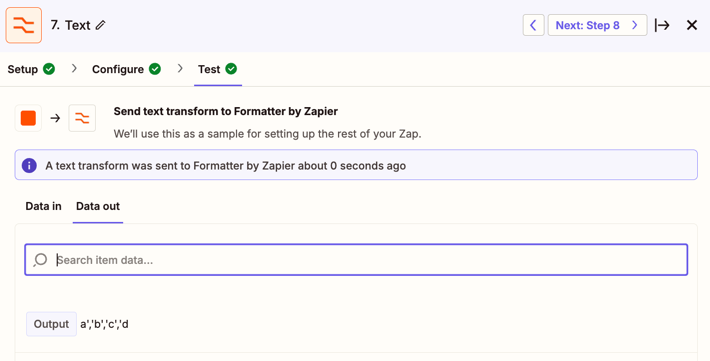Click the orange square trigger app icon
710x361 pixels.
pos(28,118)
